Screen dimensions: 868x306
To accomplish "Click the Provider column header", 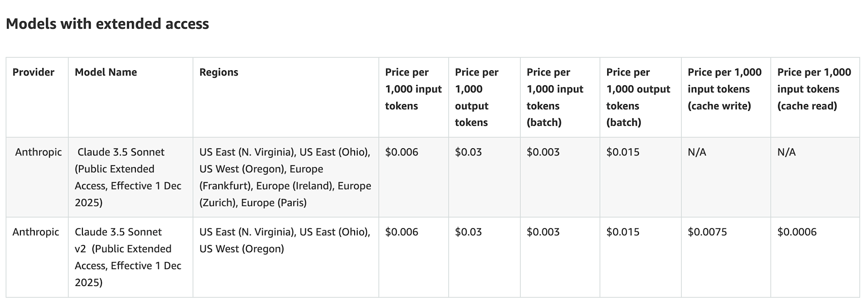I will pyautogui.click(x=33, y=72).
